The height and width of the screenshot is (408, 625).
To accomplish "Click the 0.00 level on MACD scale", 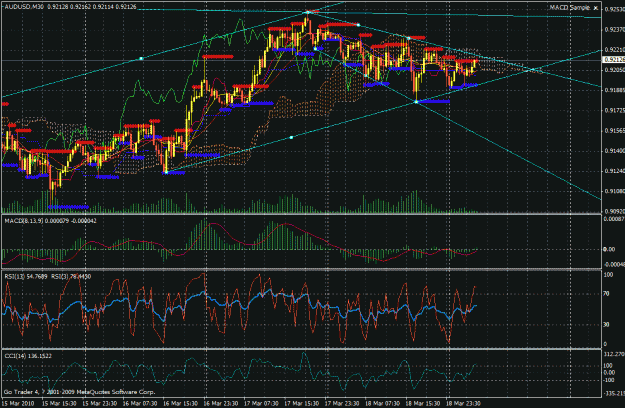I will 609,249.
